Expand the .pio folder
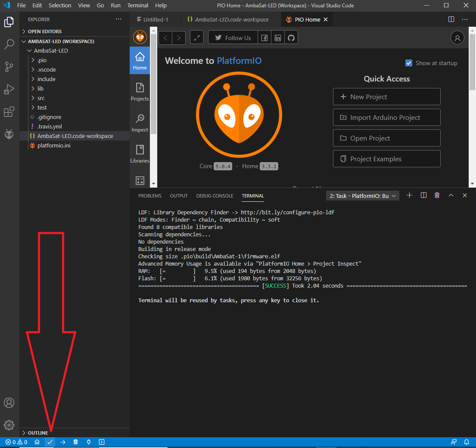 [x=75, y=60]
